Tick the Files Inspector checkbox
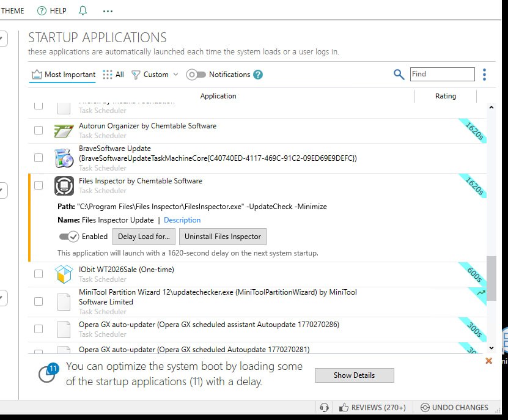 [x=39, y=185]
